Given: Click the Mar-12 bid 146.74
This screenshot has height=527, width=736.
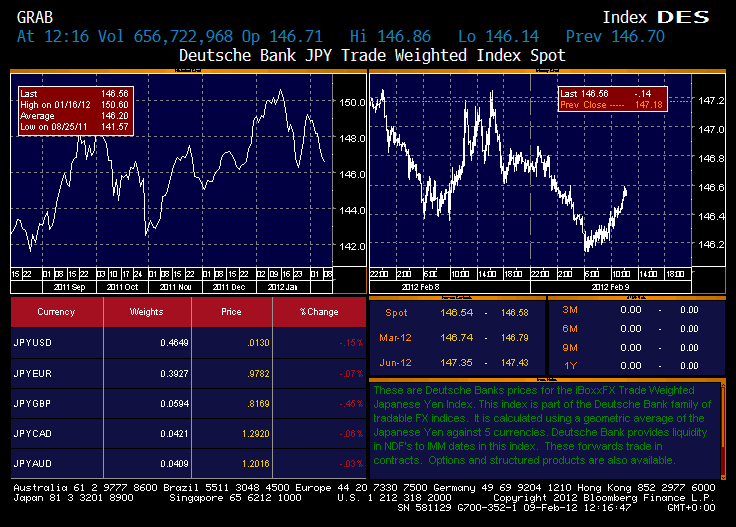Looking at the screenshot, I should (457, 338).
